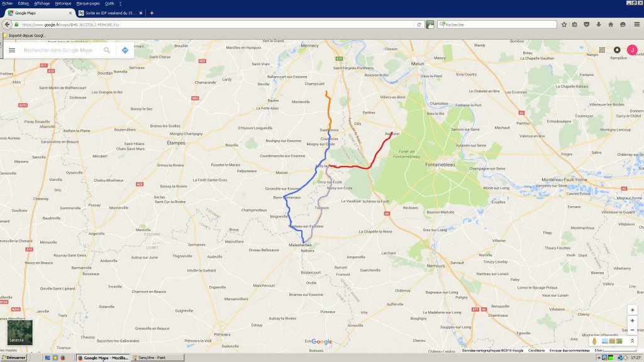Open the Historique menu
644x362 pixels.
[63, 3]
